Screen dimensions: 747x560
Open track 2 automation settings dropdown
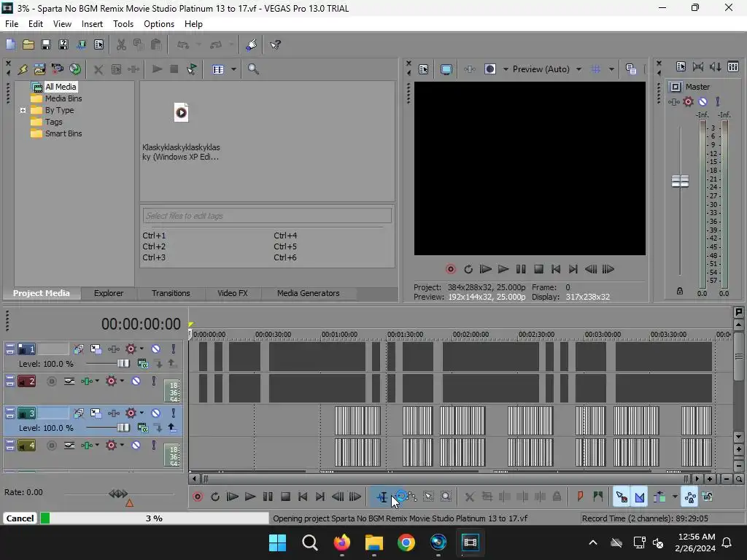pos(122,381)
